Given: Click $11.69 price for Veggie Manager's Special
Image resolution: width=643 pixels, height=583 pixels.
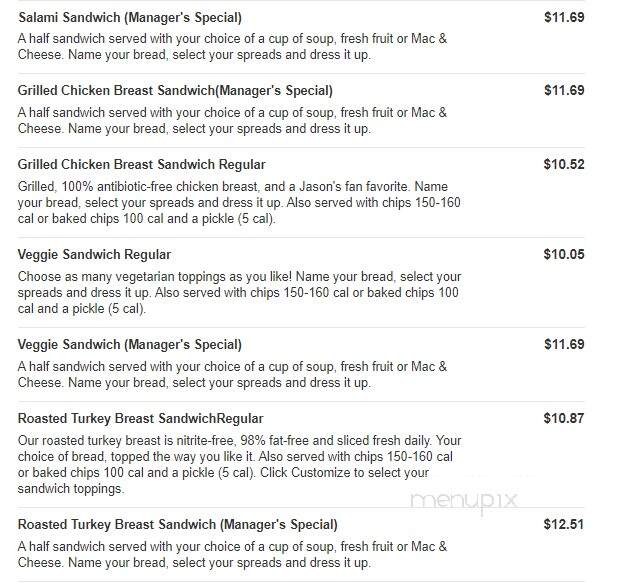Looking at the screenshot, I should click(x=564, y=344).
